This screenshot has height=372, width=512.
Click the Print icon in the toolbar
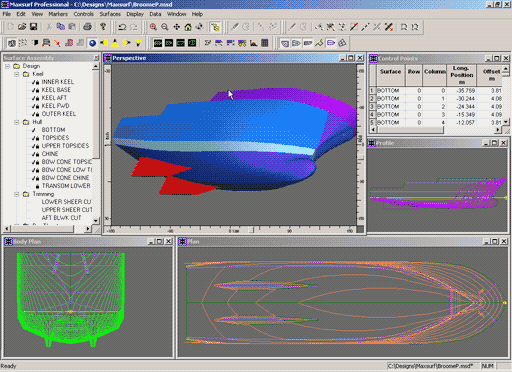[87, 27]
